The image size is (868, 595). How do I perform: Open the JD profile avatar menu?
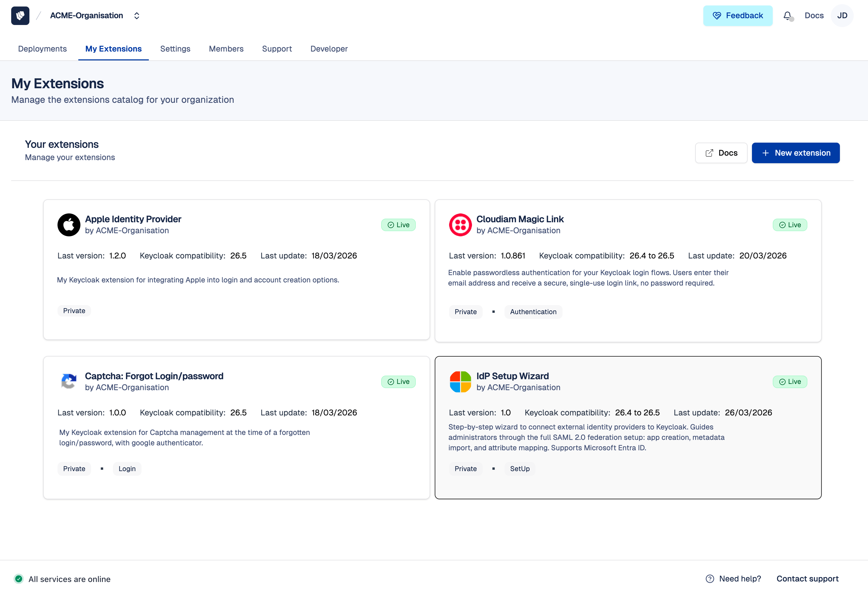click(x=842, y=15)
